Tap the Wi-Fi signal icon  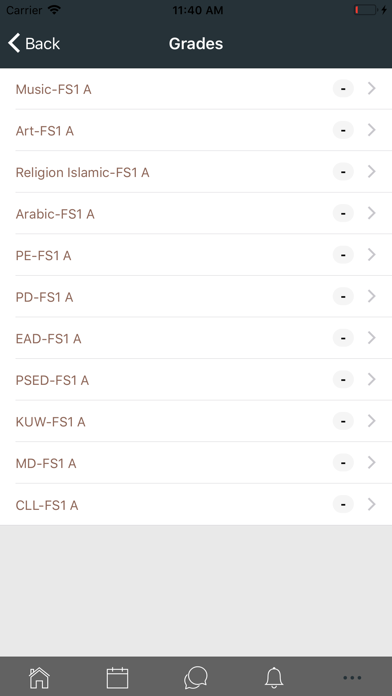[x=54, y=10]
